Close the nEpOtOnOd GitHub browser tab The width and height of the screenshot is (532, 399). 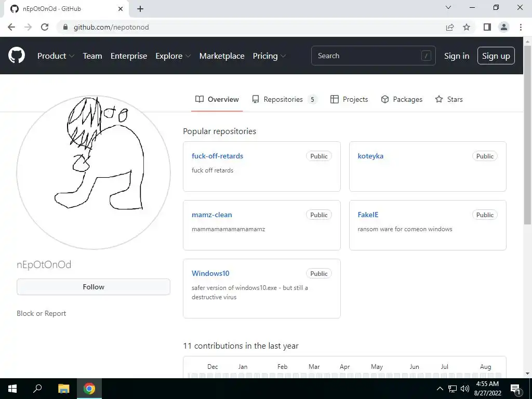pyautogui.click(x=121, y=9)
